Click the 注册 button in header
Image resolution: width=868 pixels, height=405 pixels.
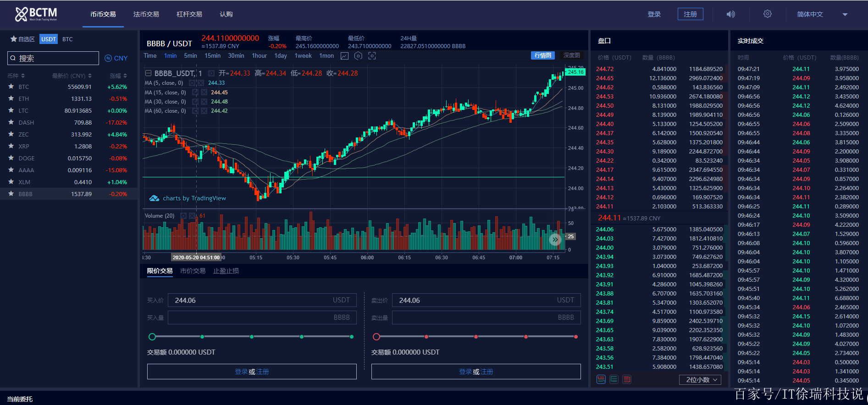click(691, 14)
